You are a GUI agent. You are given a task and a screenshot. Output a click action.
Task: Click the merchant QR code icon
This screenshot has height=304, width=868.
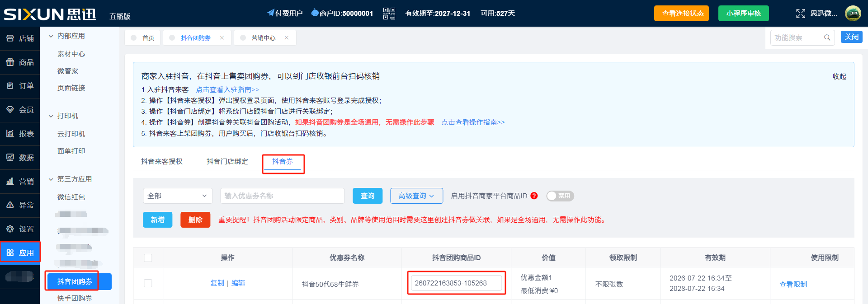[389, 14]
